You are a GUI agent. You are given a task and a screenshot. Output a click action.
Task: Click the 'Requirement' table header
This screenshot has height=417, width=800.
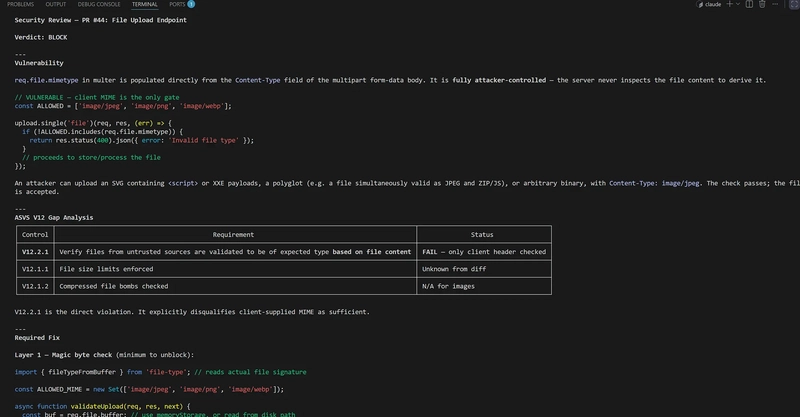point(233,235)
